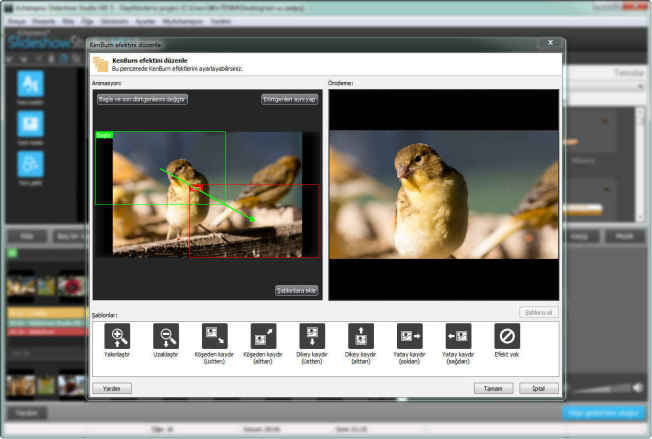
Task: Select the Uzaklaştır zoom-out template
Action: coord(165,337)
